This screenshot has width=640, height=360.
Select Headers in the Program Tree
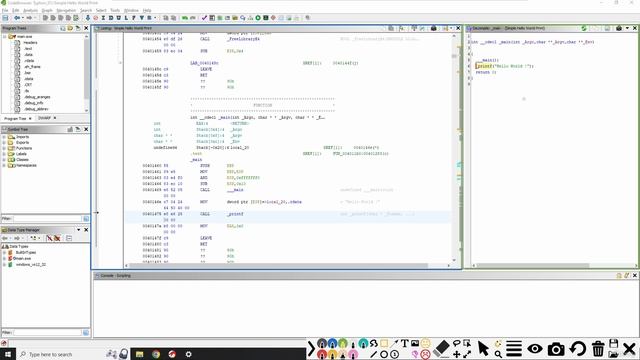[x=31, y=42]
